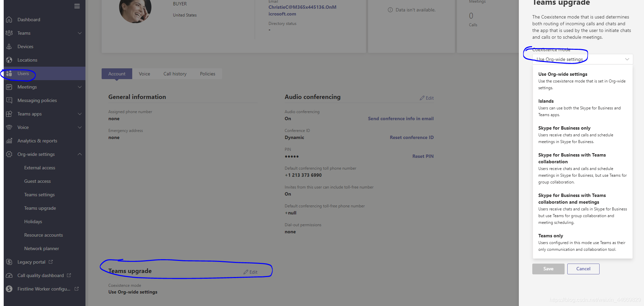Click external link icon beside Legacy portal
Viewport: 644px width, 306px height.
coord(51,262)
